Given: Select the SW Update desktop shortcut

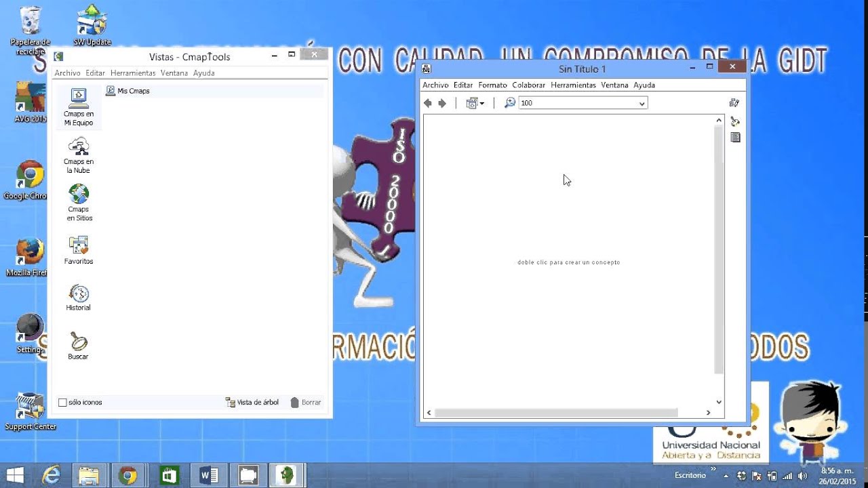Looking at the screenshot, I should 92,26.
